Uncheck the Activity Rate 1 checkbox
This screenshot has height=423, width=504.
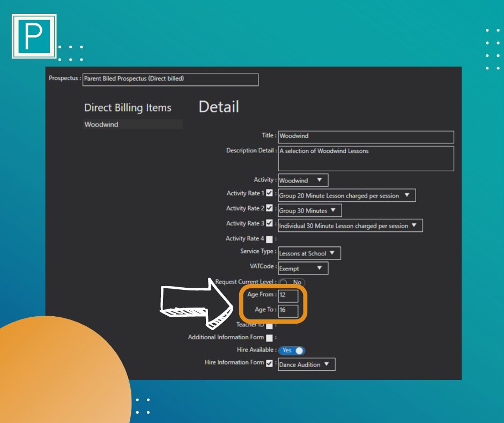269,193
